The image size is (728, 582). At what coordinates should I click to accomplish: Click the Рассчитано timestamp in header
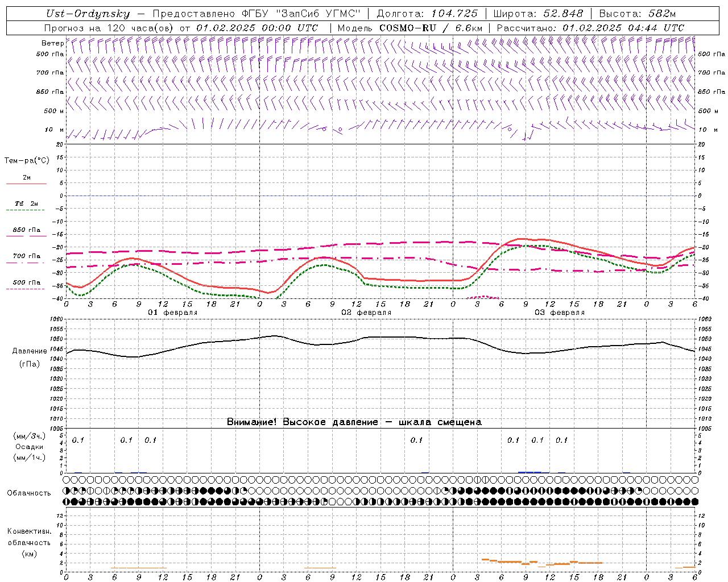[623, 28]
